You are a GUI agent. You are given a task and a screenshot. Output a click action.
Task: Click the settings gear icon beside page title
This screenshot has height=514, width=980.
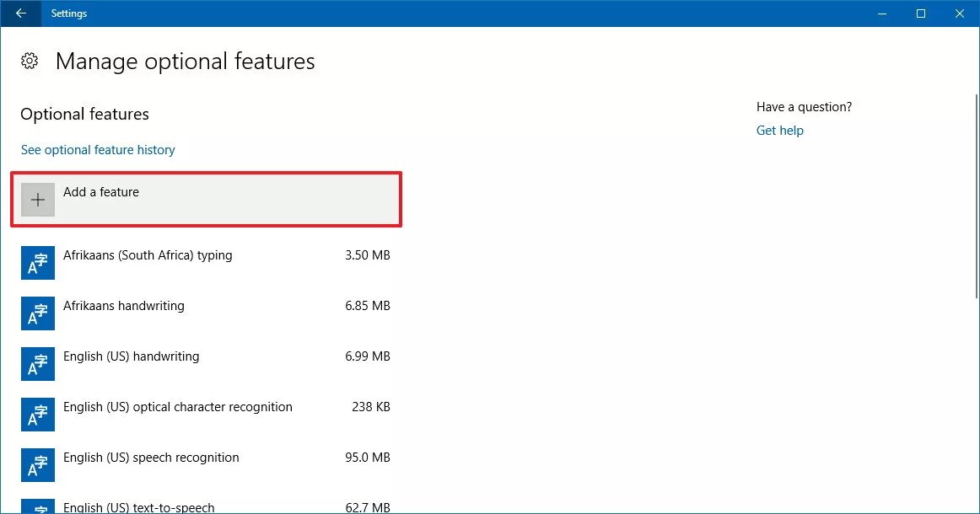pyautogui.click(x=30, y=61)
